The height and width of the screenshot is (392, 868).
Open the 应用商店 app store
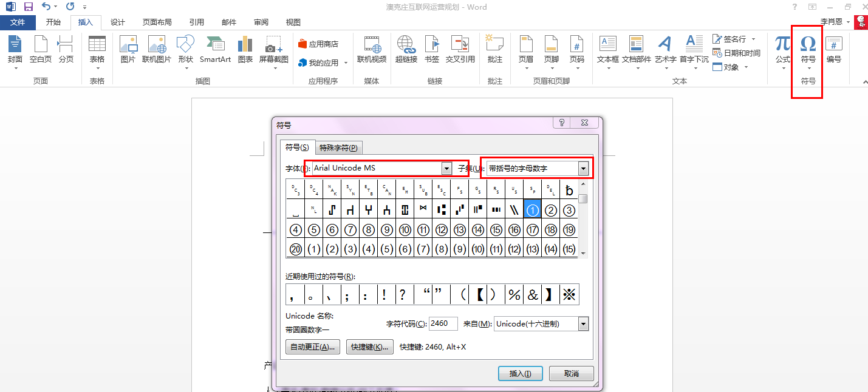318,44
